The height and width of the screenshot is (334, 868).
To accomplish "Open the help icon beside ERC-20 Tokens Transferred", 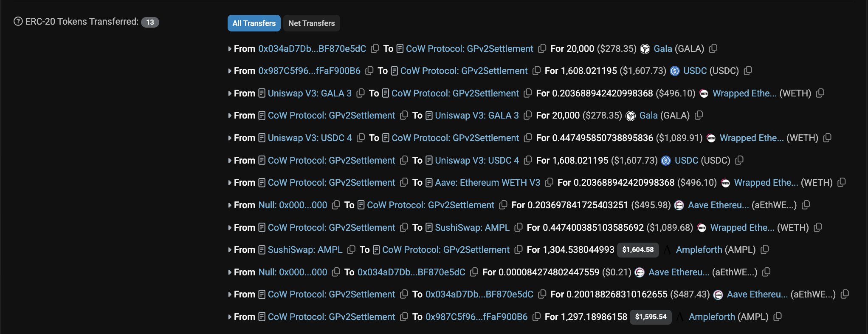I will click(x=18, y=21).
